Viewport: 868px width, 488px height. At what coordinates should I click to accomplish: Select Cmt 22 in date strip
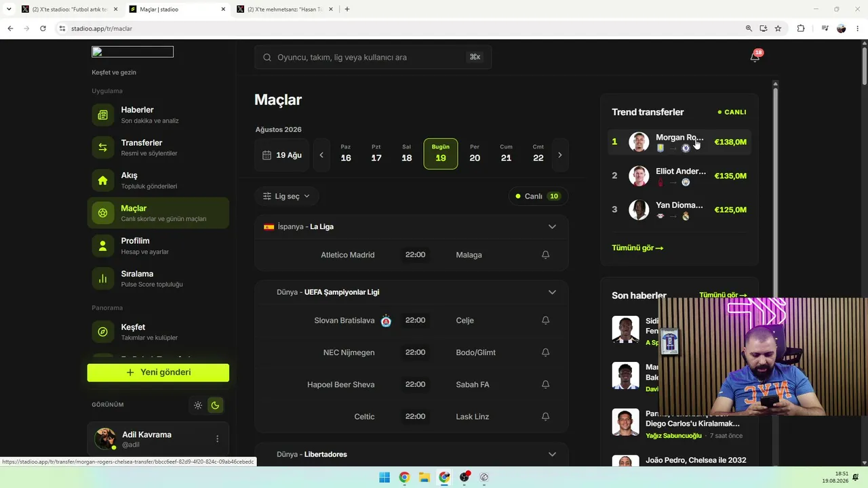coord(538,154)
